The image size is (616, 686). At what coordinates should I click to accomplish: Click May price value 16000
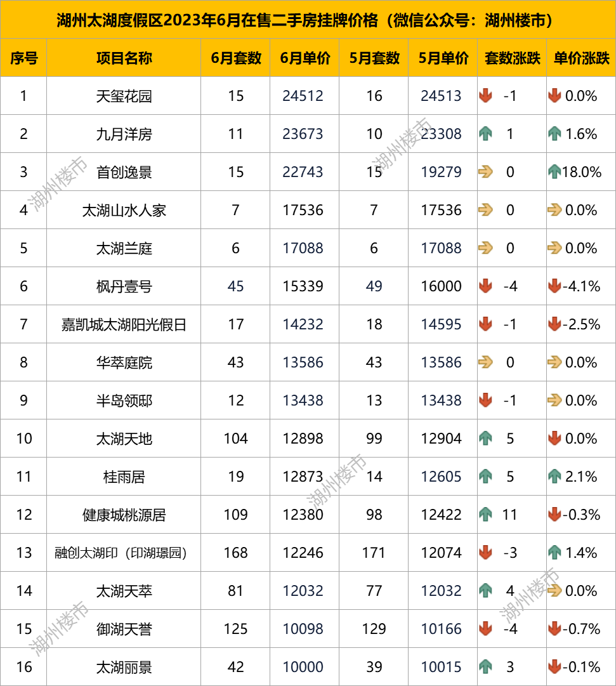441,286
